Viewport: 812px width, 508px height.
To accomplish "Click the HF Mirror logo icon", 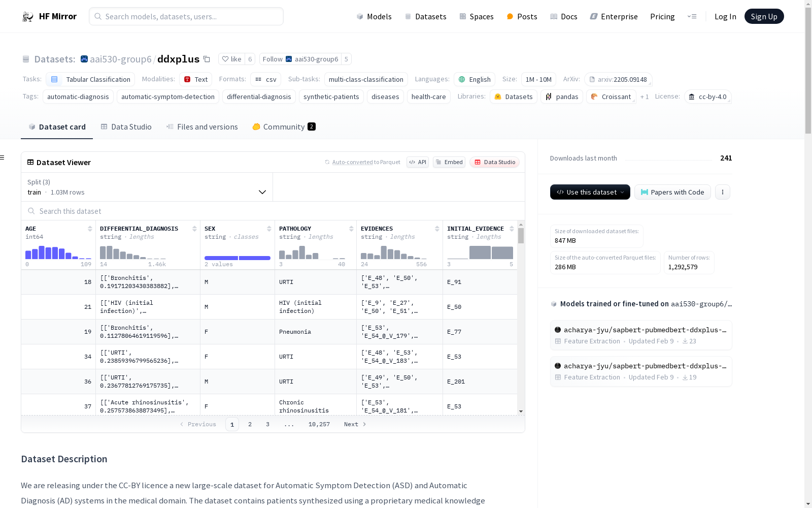I will click(x=28, y=16).
